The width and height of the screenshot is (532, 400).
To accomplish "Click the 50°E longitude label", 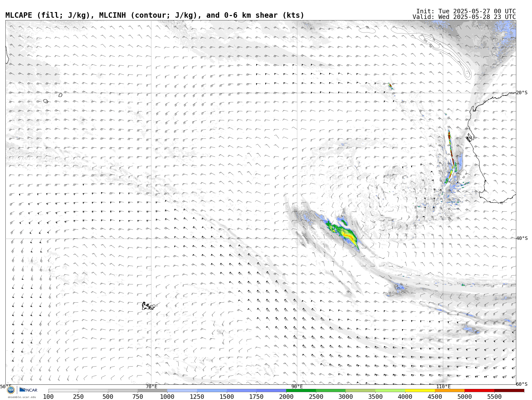I will (x=6, y=386).
